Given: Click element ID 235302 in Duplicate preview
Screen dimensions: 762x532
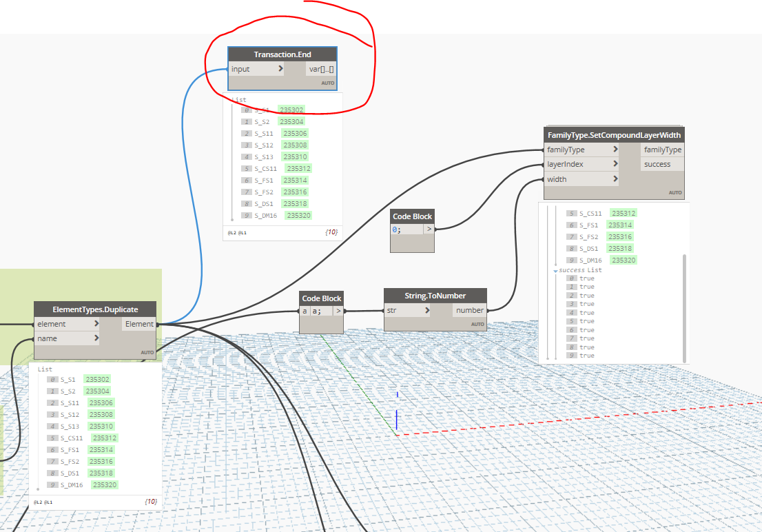Looking at the screenshot, I should coord(97,379).
